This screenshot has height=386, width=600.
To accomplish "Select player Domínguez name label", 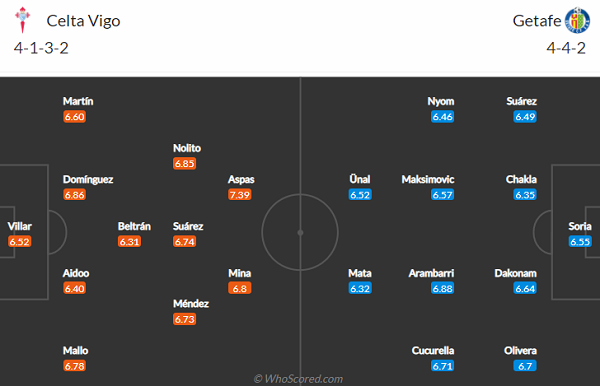I will [x=88, y=179].
